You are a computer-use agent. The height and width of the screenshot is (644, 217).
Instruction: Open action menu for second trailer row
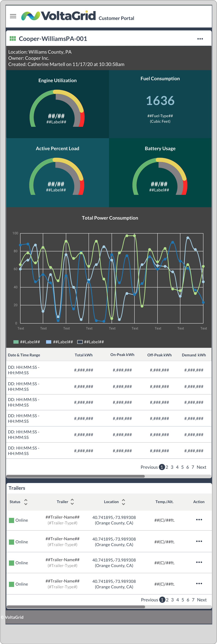(199, 541)
